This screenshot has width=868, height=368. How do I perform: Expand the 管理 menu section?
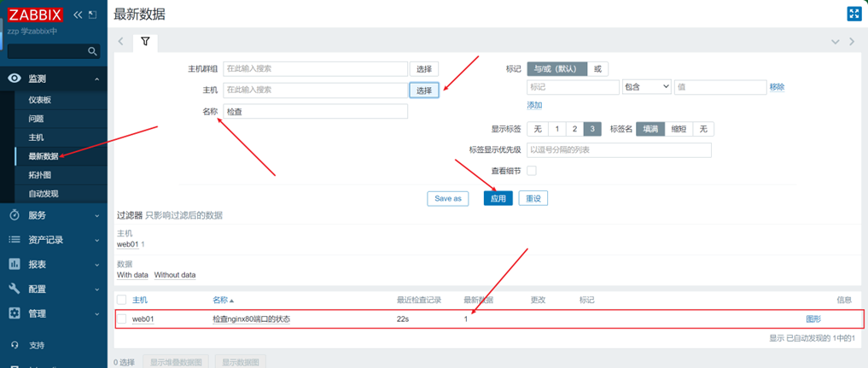(97, 313)
